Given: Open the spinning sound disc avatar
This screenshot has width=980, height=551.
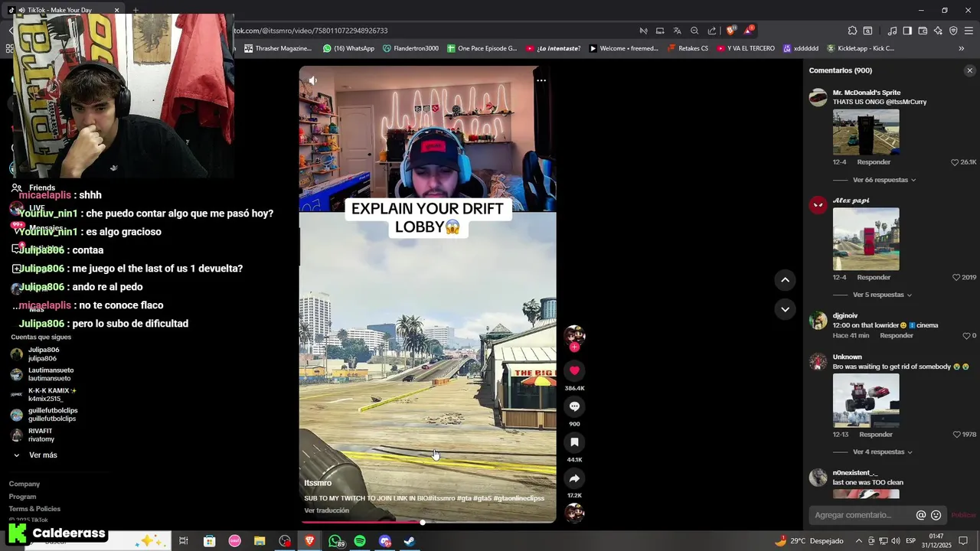Looking at the screenshot, I should pyautogui.click(x=574, y=513).
